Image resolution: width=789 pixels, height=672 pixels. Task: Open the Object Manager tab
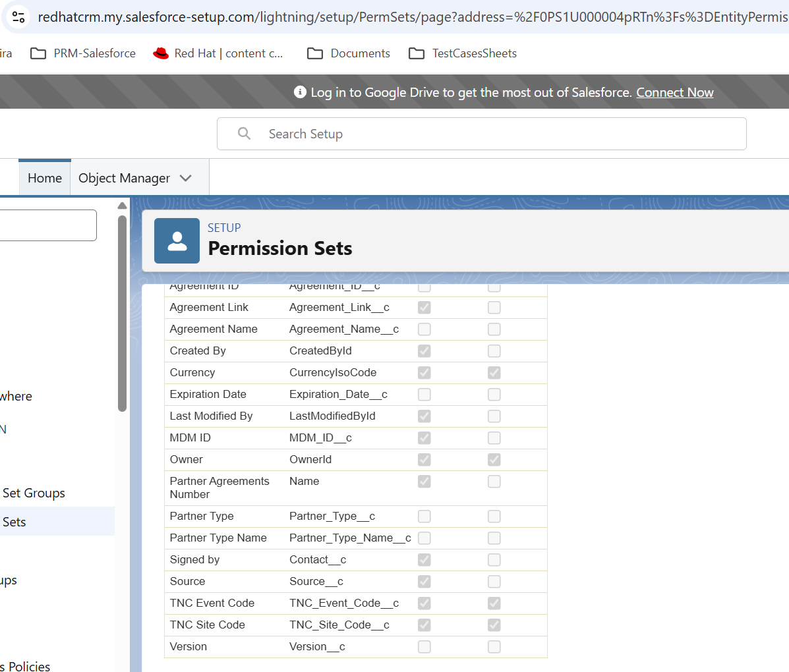125,178
